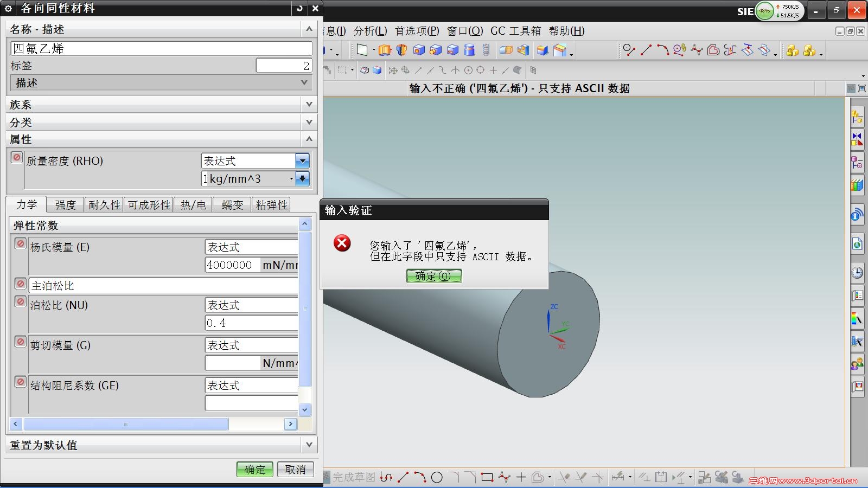Image resolution: width=868 pixels, height=488 pixels.
Task: Click the Extrude tool icon in toolbar
Action: coord(385,50)
